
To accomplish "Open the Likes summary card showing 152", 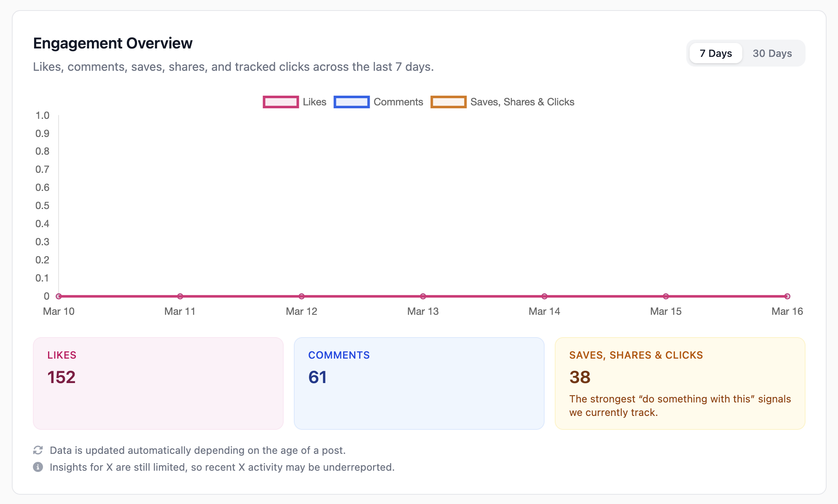I will click(158, 383).
